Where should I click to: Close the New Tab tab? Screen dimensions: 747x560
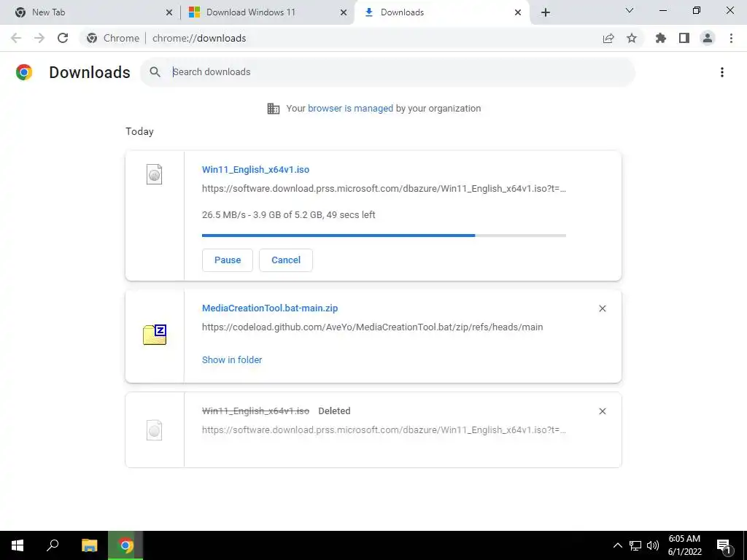pos(169,12)
